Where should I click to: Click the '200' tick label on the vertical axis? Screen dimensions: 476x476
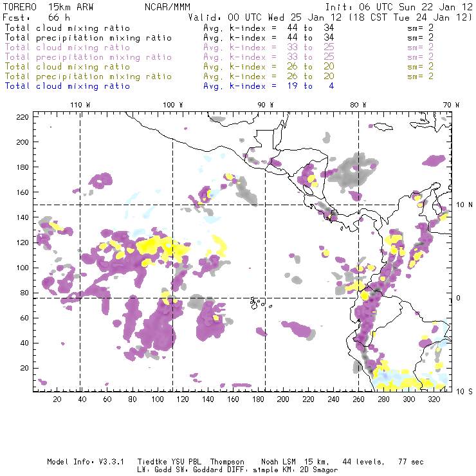(22, 142)
